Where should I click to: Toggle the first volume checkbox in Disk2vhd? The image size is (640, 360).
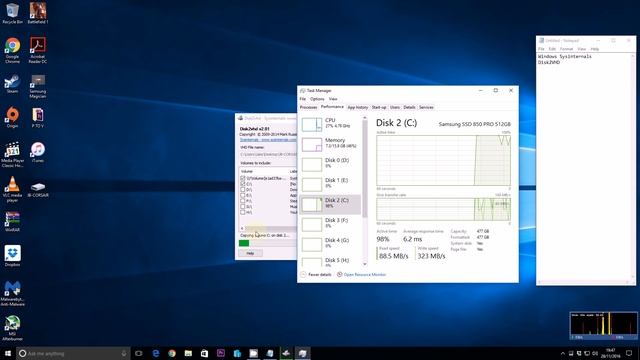[243, 178]
